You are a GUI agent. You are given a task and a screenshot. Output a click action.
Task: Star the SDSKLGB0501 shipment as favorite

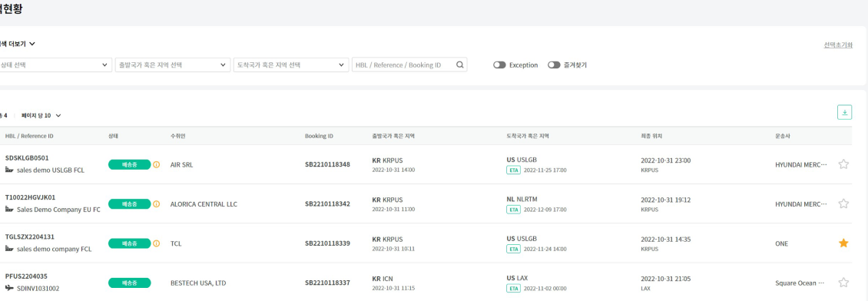point(843,164)
